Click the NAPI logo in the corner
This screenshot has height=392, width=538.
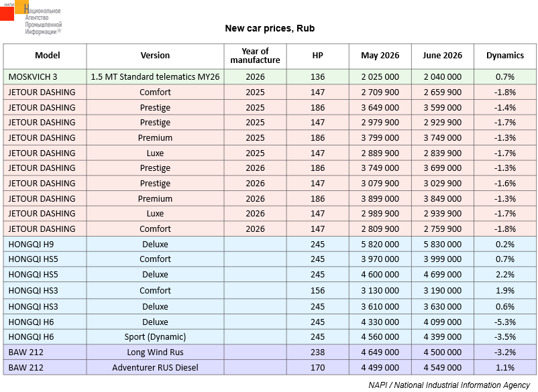pyautogui.click(x=31, y=17)
